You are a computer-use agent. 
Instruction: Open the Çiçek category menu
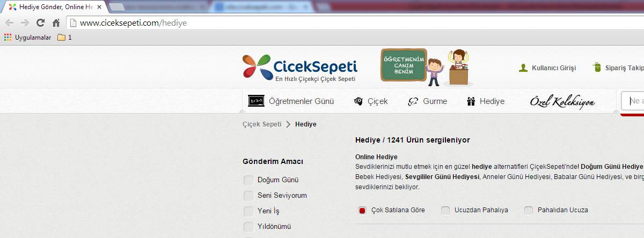[378, 101]
